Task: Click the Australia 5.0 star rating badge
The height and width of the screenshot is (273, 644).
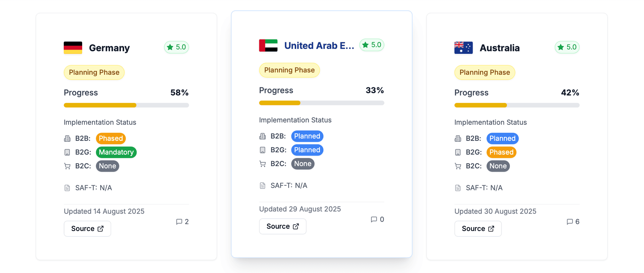Action: pyautogui.click(x=567, y=47)
